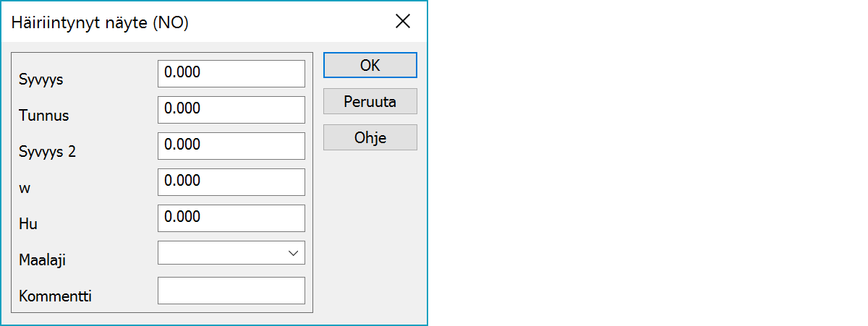Expand the Maalaji dropdown arrow

[293, 253]
